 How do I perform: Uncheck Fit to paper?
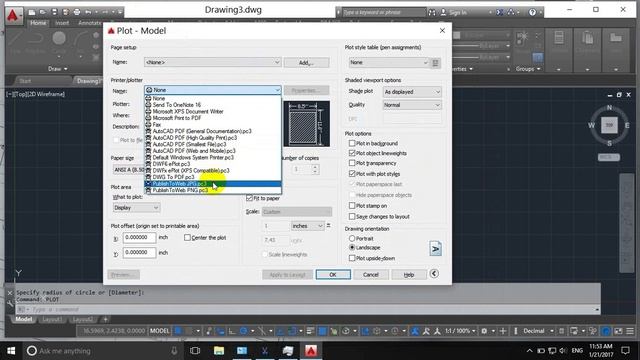pos(249,198)
